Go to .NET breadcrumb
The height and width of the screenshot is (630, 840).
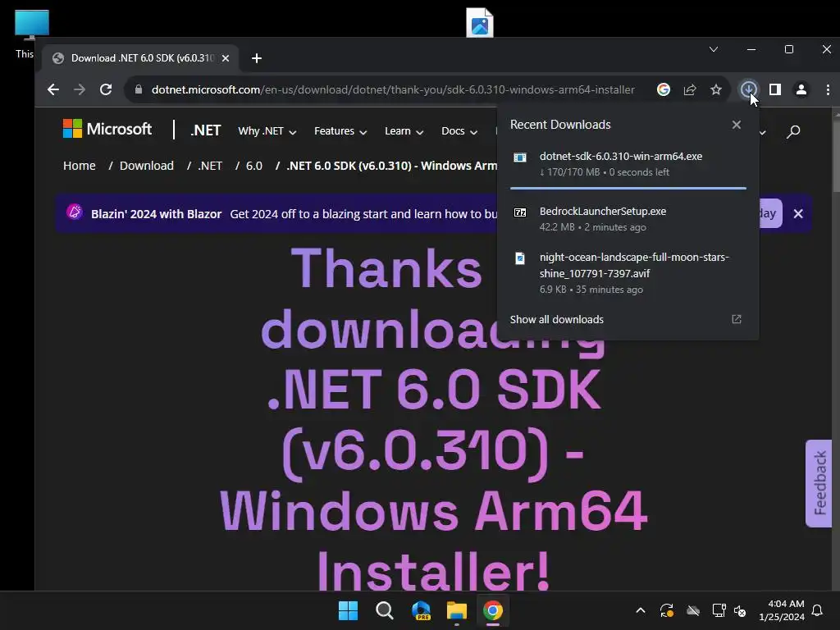coord(209,166)
